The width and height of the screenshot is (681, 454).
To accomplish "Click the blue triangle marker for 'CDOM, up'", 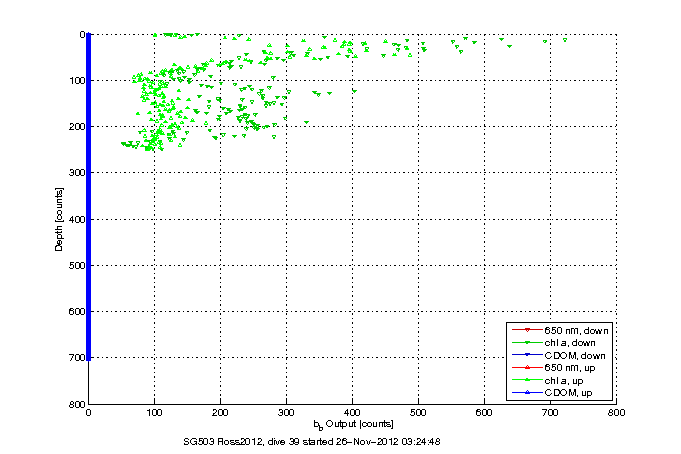I will (x=527, y=392).
